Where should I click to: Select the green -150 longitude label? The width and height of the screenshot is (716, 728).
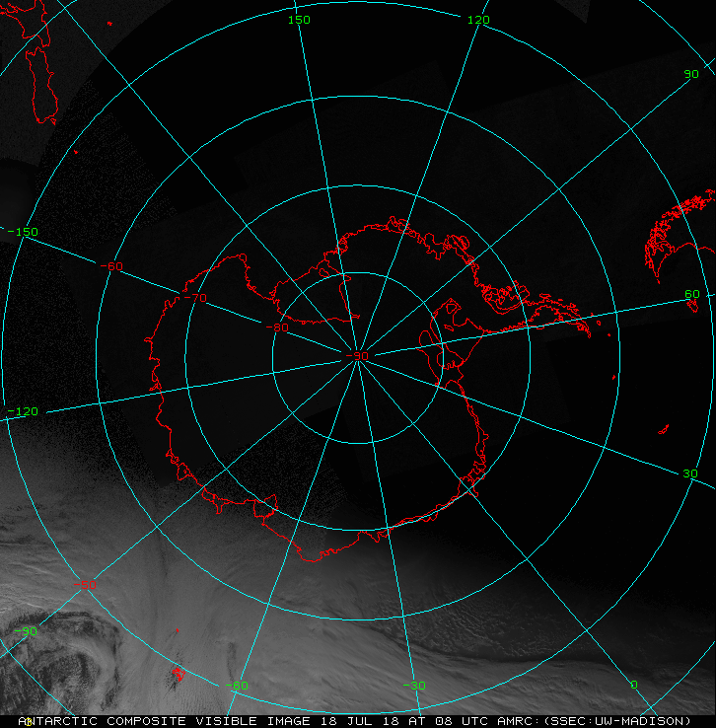click(23, 232)
